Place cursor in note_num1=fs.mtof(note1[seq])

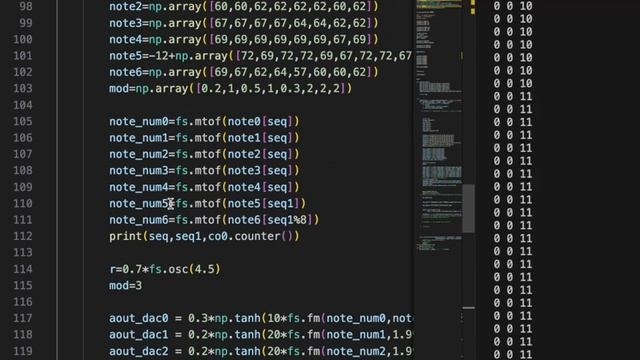point(204,138)
